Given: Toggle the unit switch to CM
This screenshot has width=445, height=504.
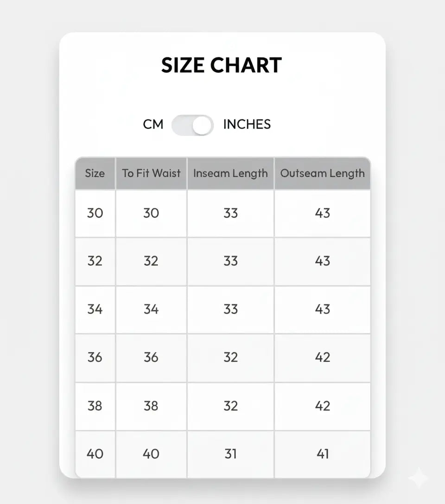Looking at the screenshot, I should point(183,125).
